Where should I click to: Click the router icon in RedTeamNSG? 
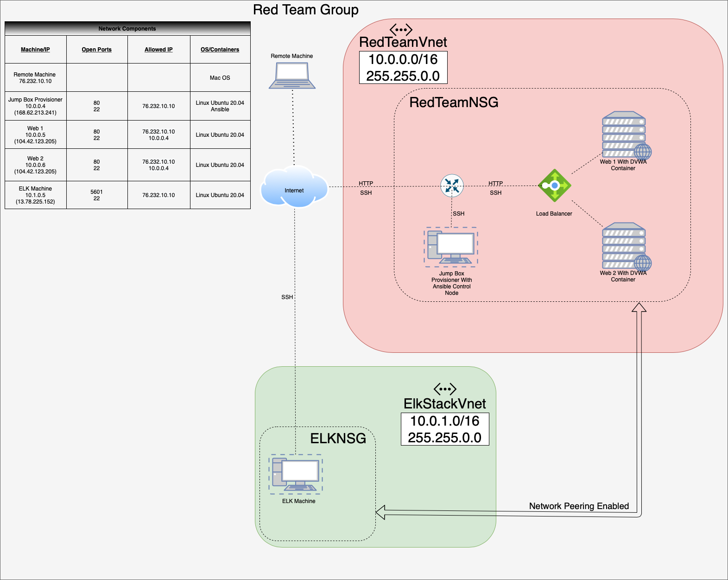click(x=452, y=185)
